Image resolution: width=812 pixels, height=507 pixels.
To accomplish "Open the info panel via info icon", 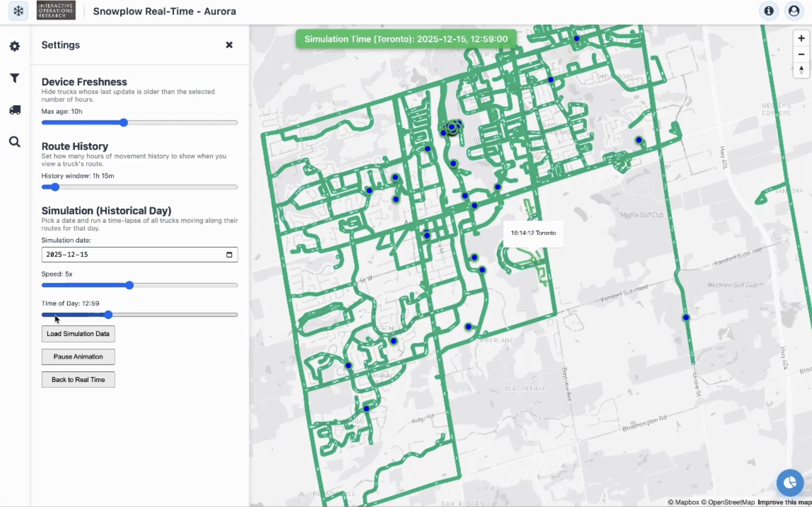I will [x=768, y=11].
